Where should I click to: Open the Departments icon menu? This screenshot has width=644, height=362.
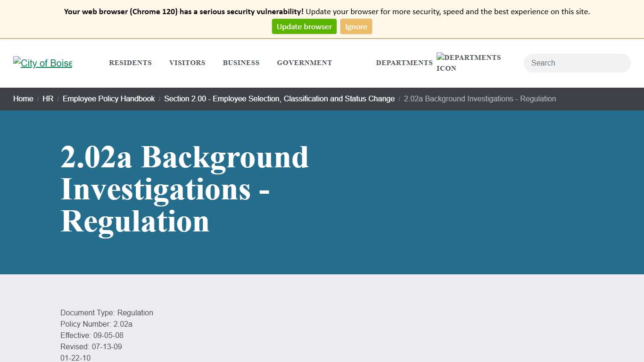(x=469, y=63)
